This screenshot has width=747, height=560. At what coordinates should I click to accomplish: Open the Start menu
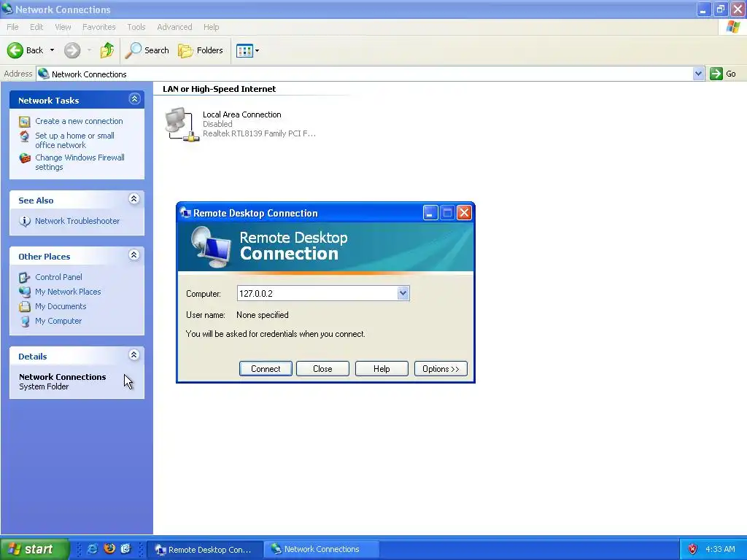[34, 550]
